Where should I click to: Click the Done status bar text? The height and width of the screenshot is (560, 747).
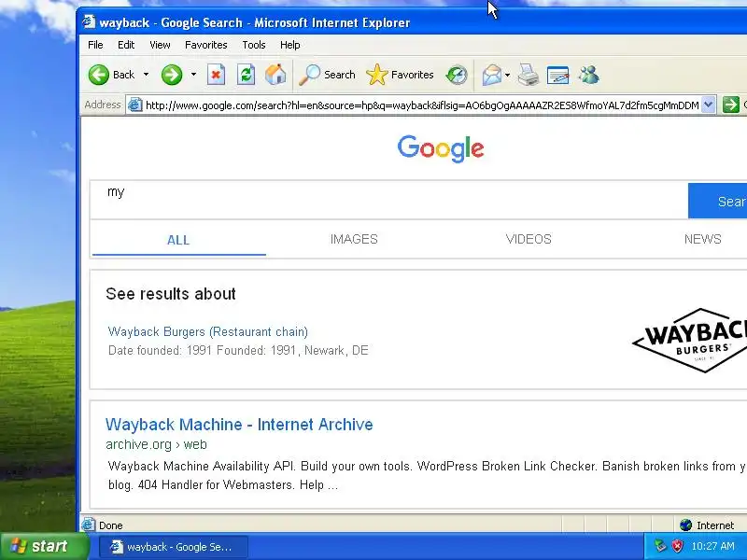(x=111, y=525)
